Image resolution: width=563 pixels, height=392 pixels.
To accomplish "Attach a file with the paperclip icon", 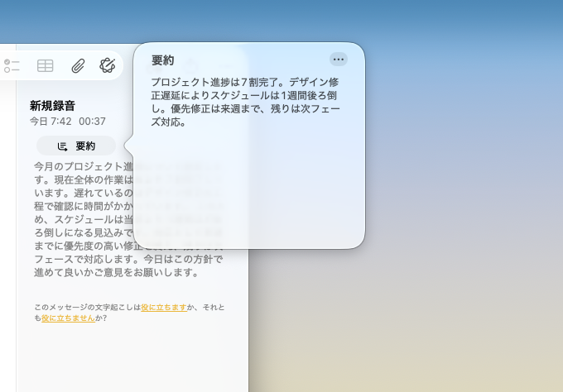I will tap(78, 66).
